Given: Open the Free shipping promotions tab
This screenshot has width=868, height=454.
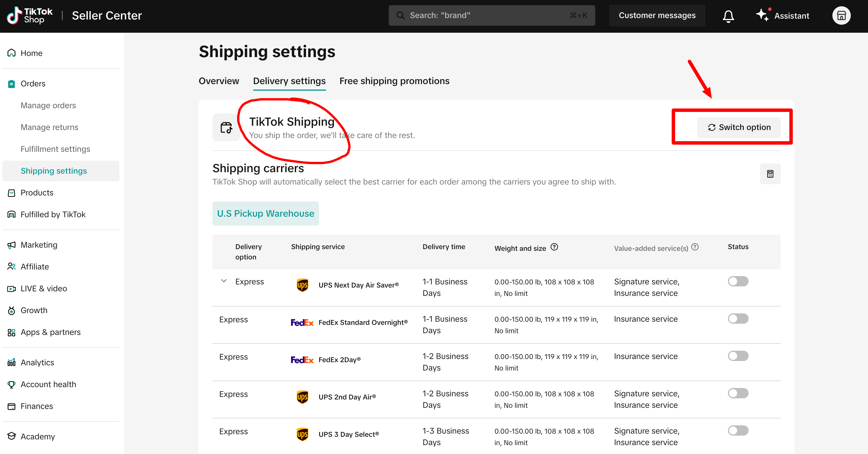Looking at the screenshot, I should [394, 81].
